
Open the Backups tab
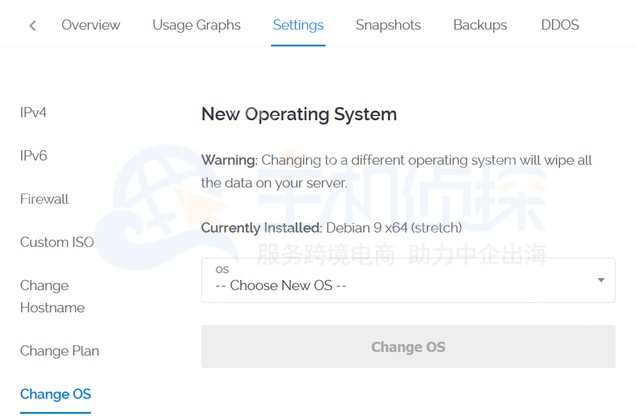tap(480, 25)
